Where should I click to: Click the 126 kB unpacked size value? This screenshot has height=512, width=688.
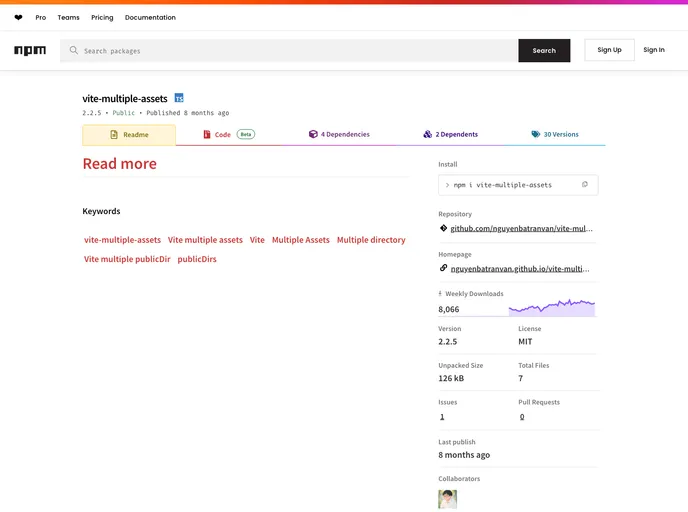(x=451, y=378)
